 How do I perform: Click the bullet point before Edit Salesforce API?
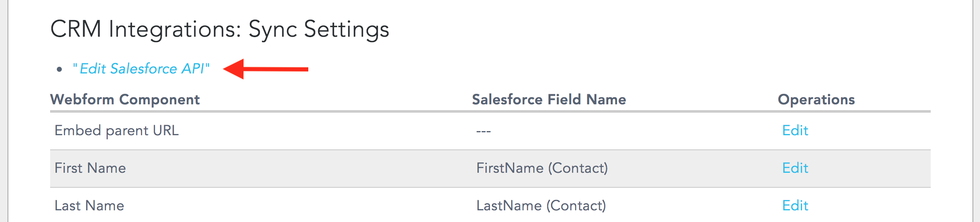pos(59,69)
